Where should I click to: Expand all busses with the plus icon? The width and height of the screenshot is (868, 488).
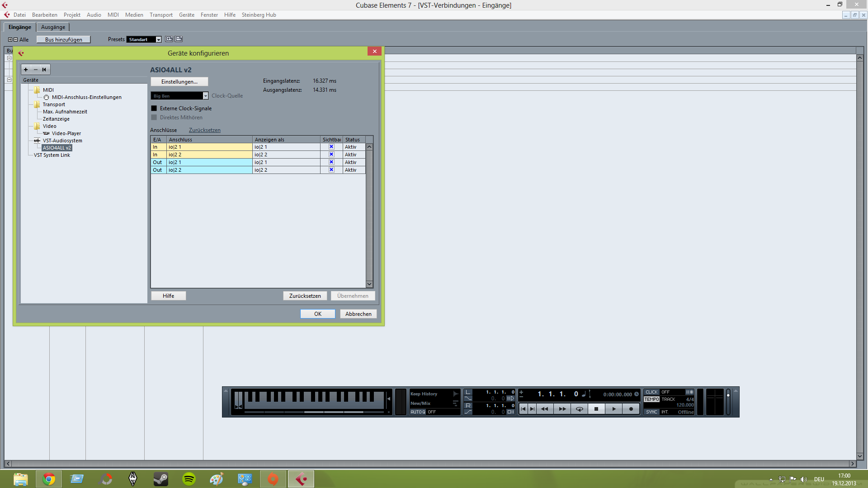10,40
